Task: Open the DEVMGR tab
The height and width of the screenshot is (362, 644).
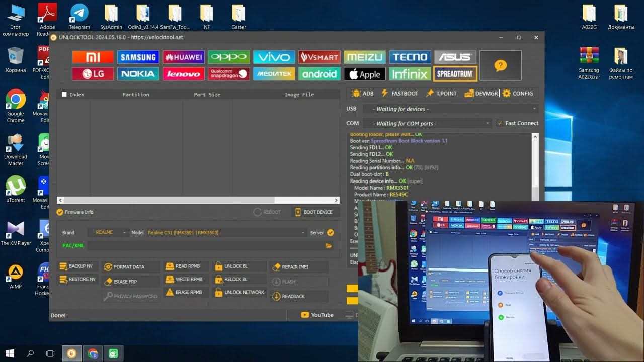Action: click(x=480, y=94)
